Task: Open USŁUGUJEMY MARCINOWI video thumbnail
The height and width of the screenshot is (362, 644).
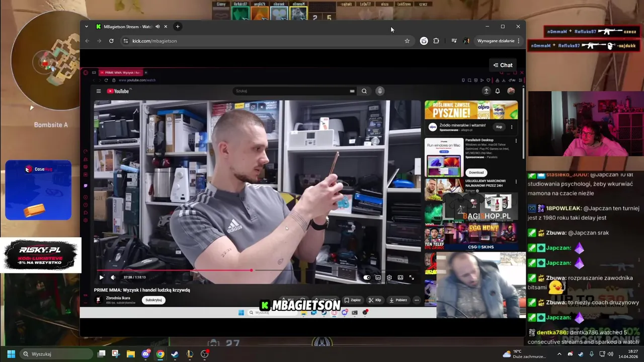Action: click(x=444, y=190)
